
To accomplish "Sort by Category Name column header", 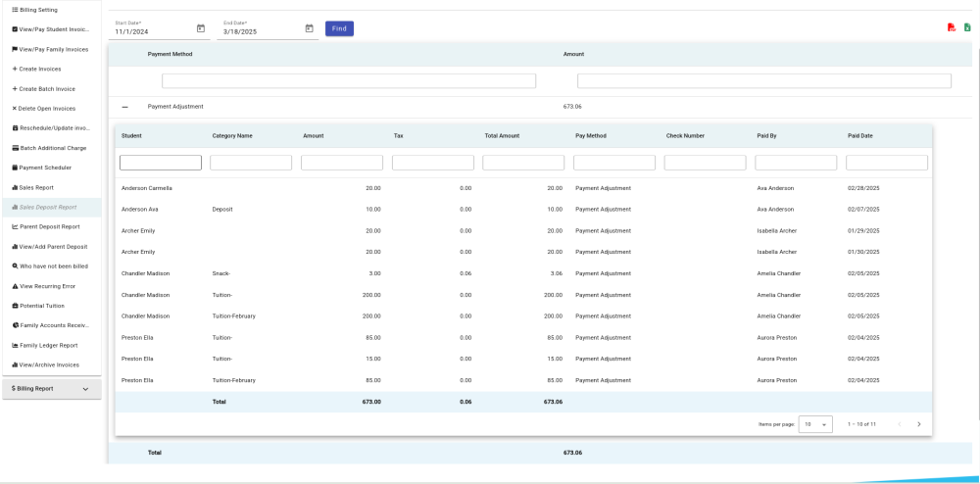I will [x=232, y=135].
